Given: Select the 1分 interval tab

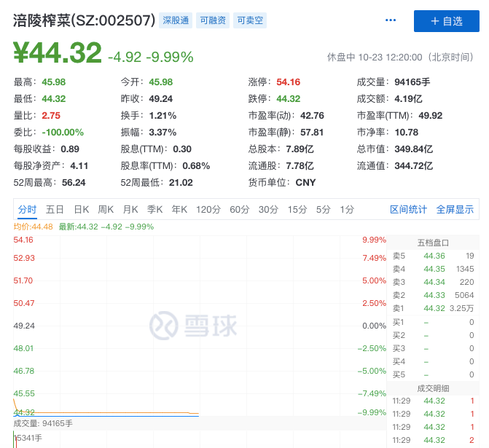Looking at the screenshot, I should point(347,210).
